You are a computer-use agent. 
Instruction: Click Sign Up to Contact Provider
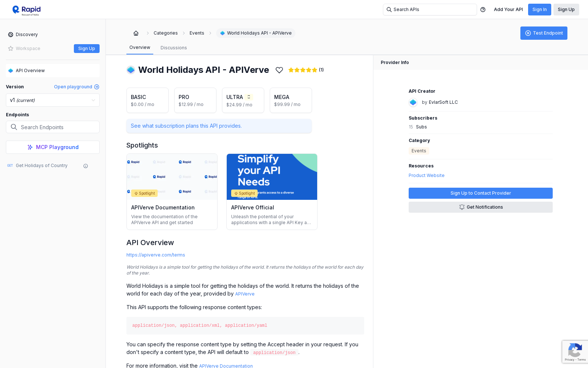click(481, 193)
